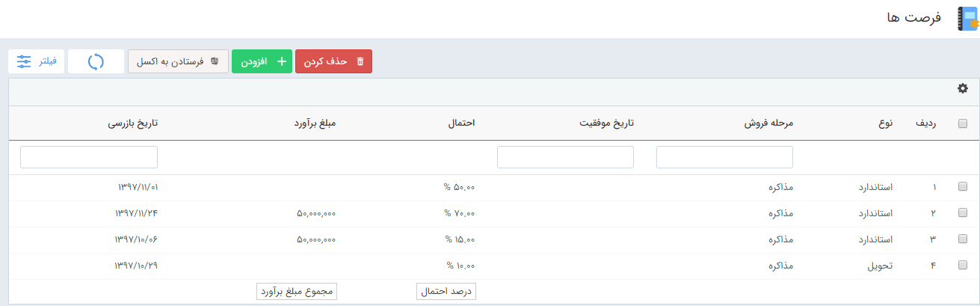Viewport: 980px width, 306px height.
Task: Select the date ۱۳۹۷/۱۰/۲۹ cell
Action: point(136,266)
